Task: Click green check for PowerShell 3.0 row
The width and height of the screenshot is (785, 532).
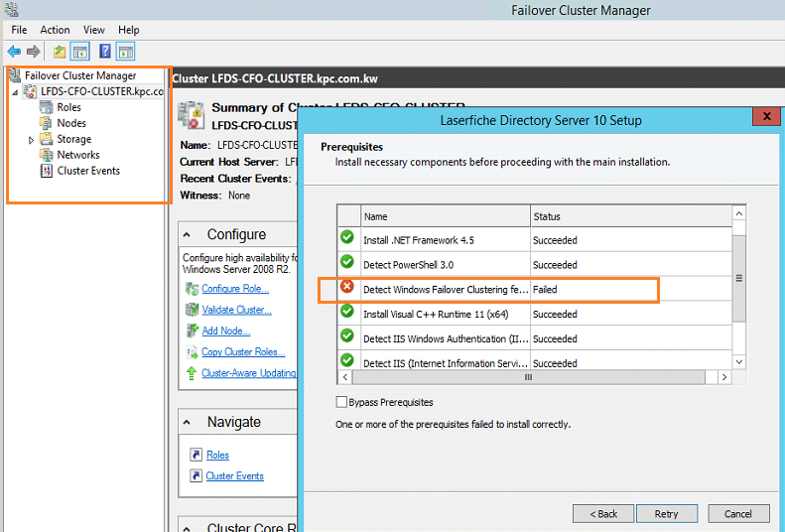Action: point(347,261)
